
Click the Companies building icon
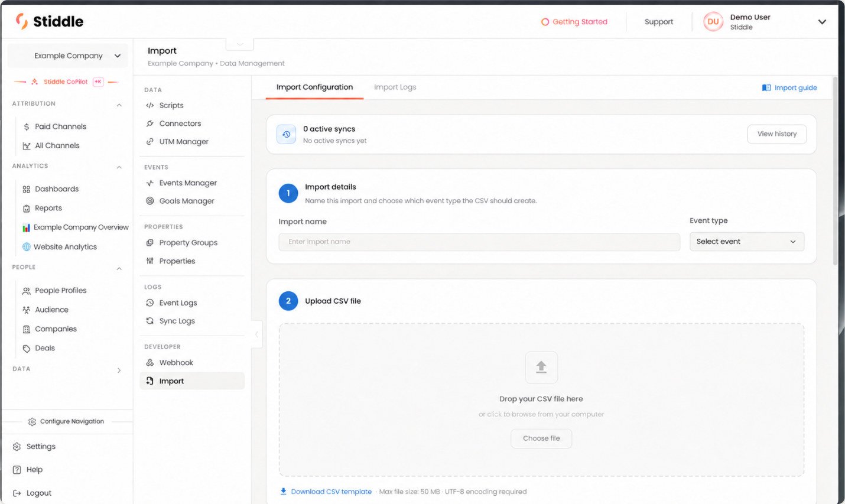(27, 330)
